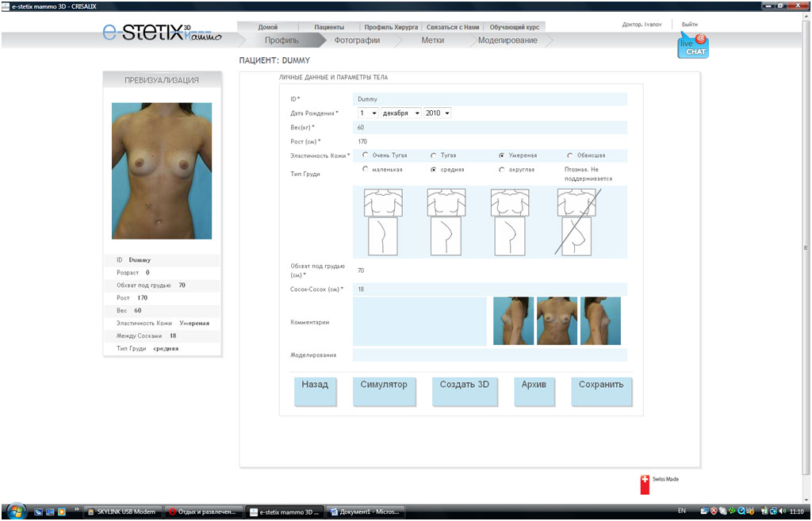Viewport: 812px width, 521px height.
Task: Click the 'Моделирования' field
Action: 490,354
